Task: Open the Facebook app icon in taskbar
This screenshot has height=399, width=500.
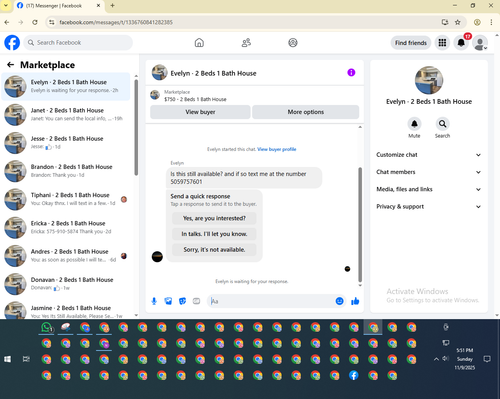Action: coord(354,375)
